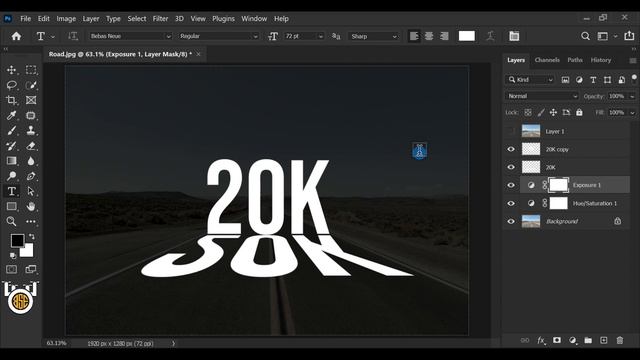Select the Hand tool
Viewport: 640px width, 360px height.
pyautogui.click(x=31, y=206)
